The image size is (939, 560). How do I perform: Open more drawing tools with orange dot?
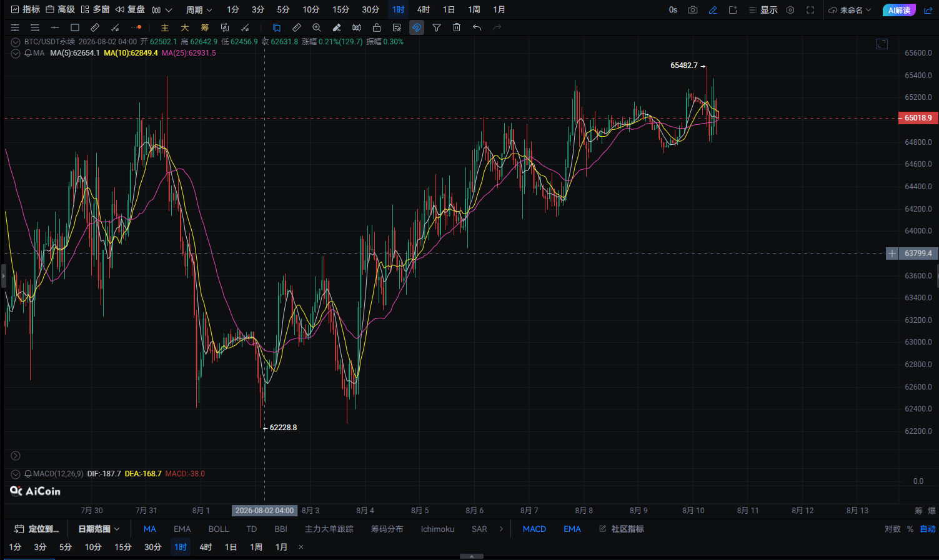coord(136,27)
